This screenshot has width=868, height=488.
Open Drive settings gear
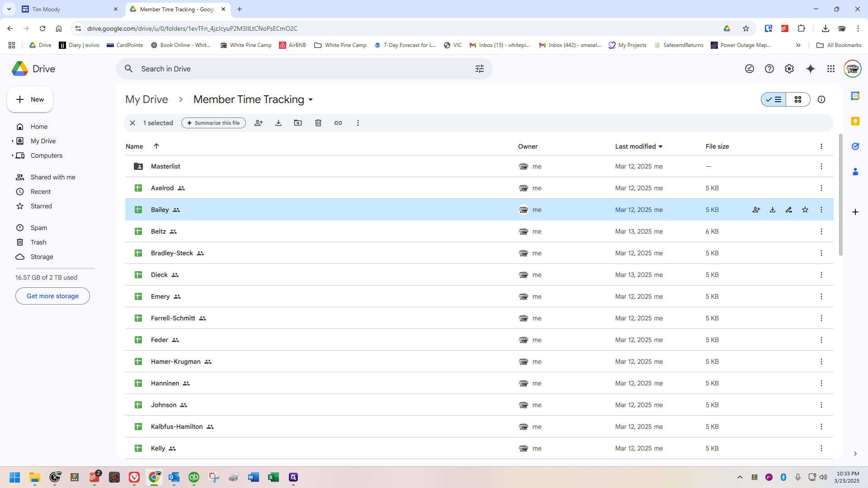(789, 69)
